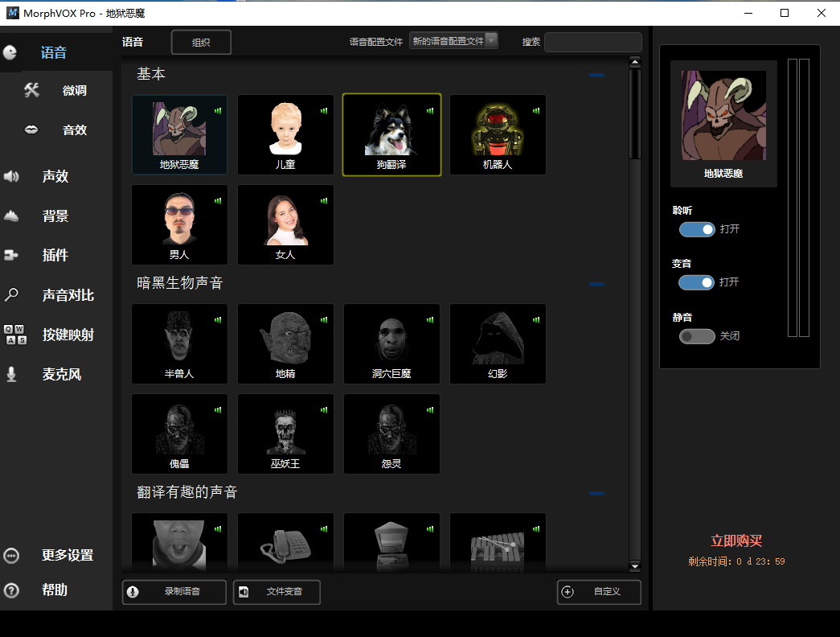Click the microphone icon in sidebar
This screenshot has width=840, height=637.
11,374
